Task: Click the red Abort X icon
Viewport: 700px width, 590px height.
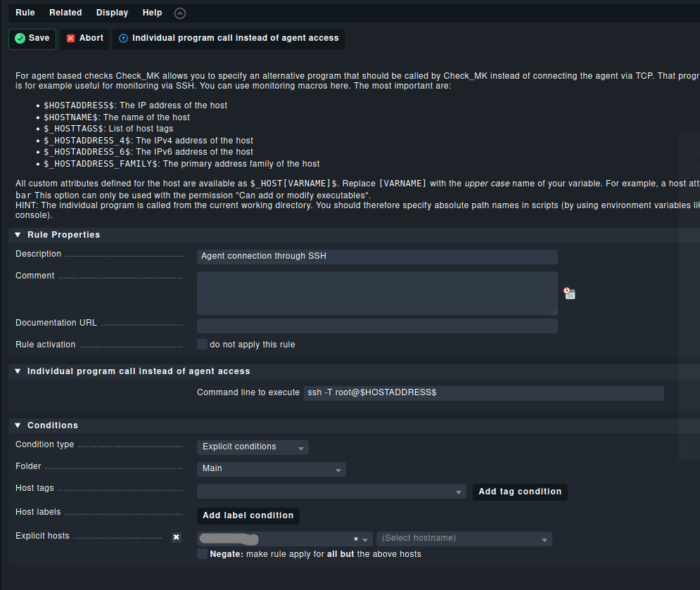Action: click(70, 39)
